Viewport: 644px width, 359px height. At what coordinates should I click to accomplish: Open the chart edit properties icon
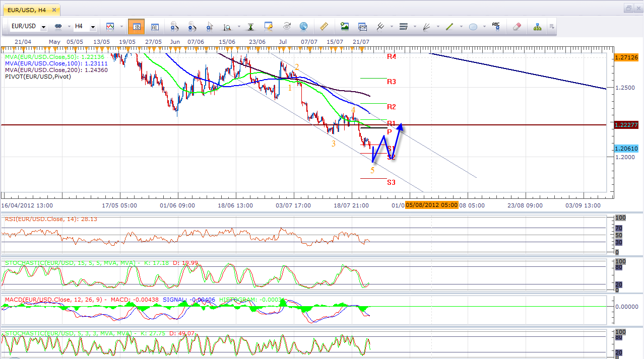tap(268, 27)
